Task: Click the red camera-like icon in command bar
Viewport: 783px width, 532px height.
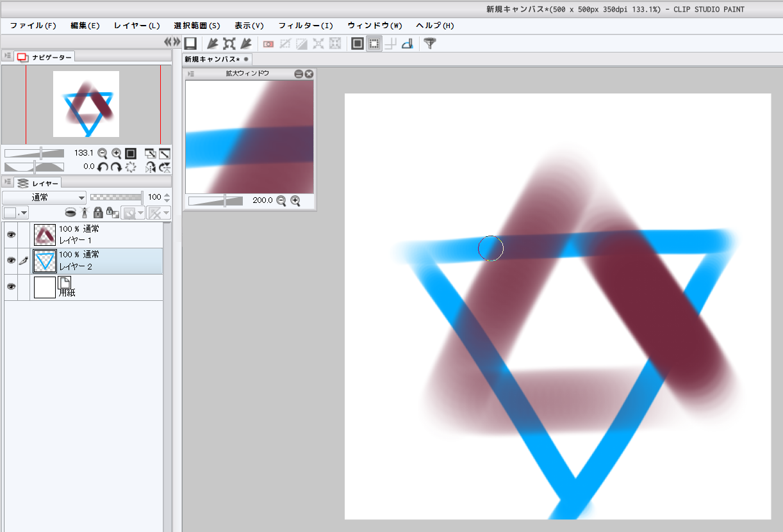Action: click(268, 44)
